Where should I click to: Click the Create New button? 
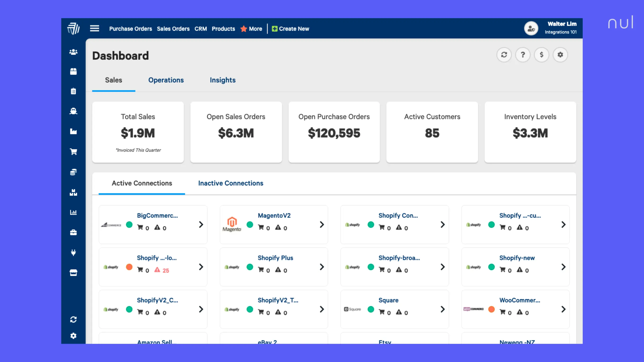(290, 28)
